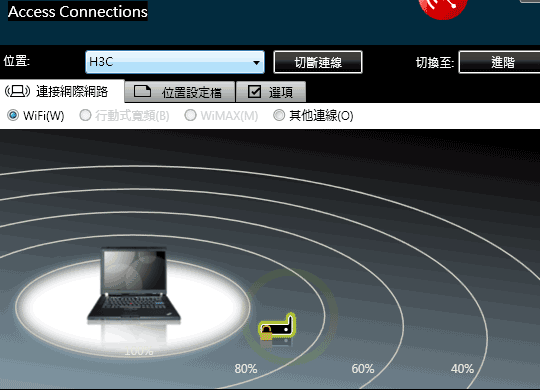Click the 100% signal range label
This screenshot has width=540, height=390.
[139, 351]
